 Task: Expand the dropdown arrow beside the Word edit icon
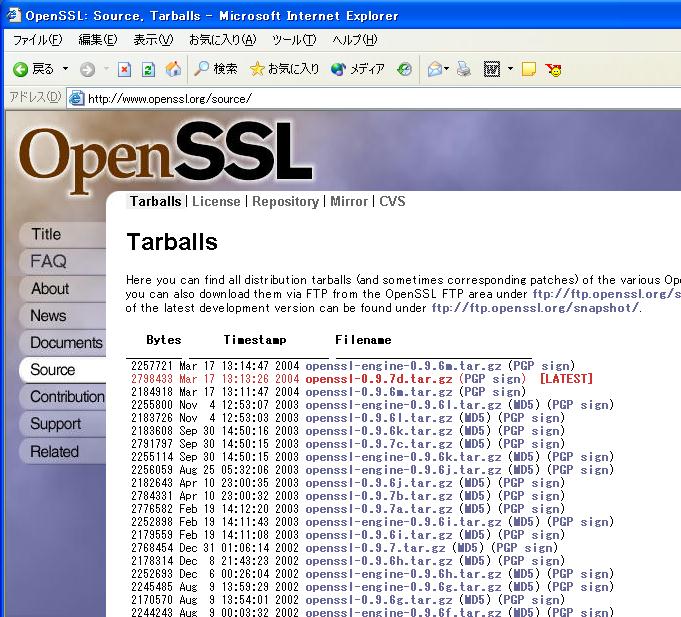tap(510, 69)
